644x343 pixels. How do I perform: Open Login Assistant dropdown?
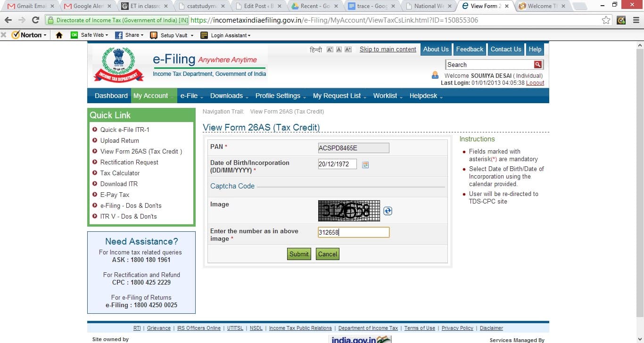pos(225,35)
